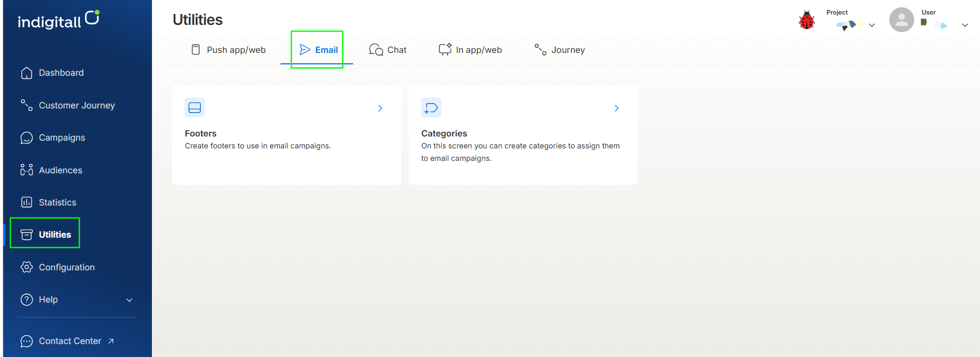980x357 pixels.
Task: Switch to the Chat tab
Action: [x=388, y=50]
